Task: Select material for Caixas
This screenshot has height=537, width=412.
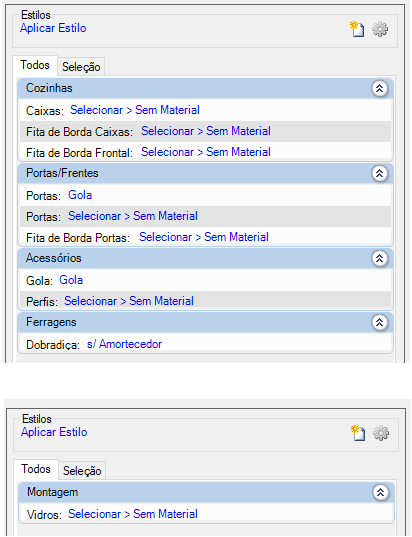Action: coord(135,110)
